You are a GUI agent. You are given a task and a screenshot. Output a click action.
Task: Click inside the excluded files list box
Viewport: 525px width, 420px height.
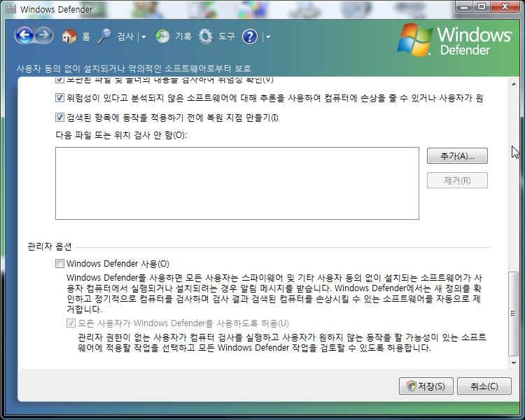tap(237, 183)
